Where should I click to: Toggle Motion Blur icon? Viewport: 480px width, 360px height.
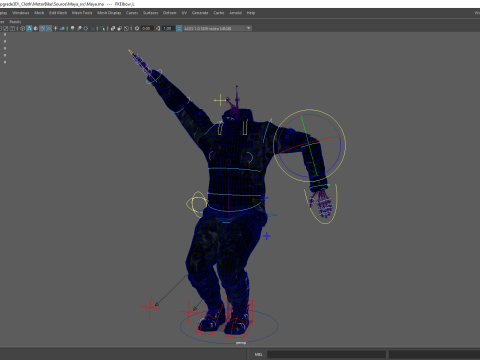click(x=79, y=28)
